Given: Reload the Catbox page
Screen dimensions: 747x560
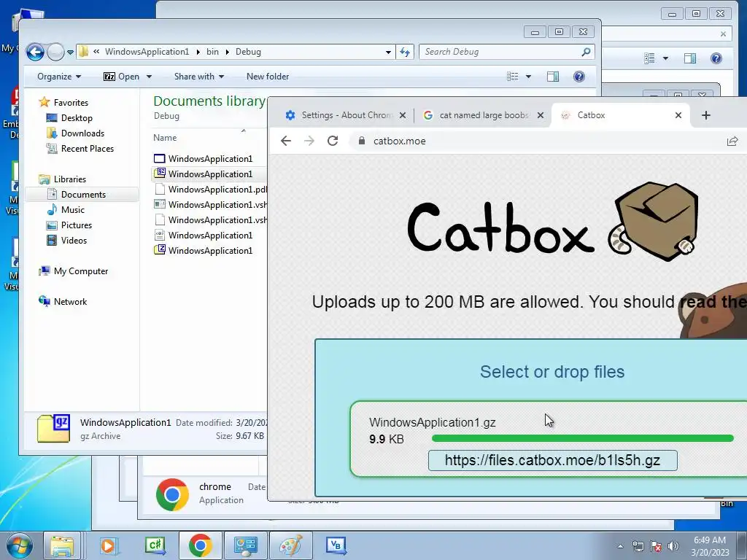Looking at the screenshot, I should 333,141.
